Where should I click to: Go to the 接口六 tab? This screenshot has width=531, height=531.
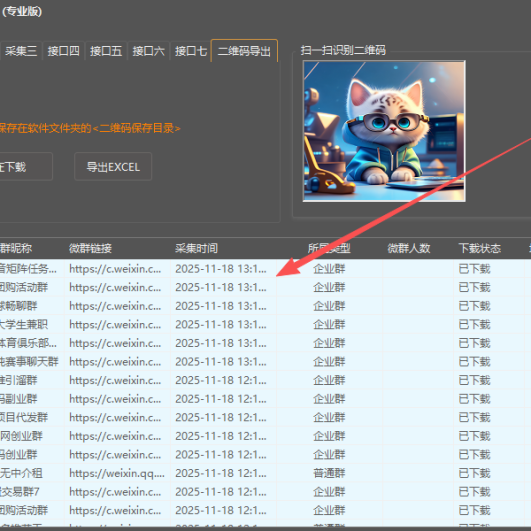(148, 51)
